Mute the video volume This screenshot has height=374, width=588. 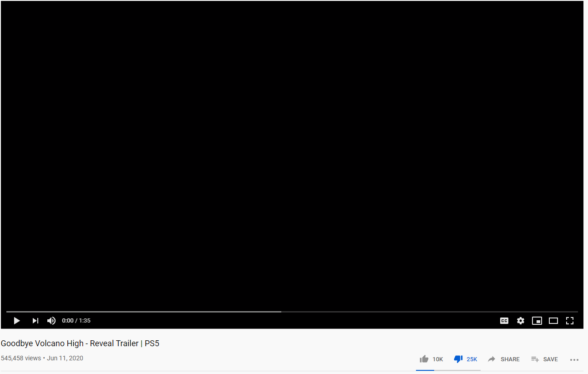pos(51,321)
